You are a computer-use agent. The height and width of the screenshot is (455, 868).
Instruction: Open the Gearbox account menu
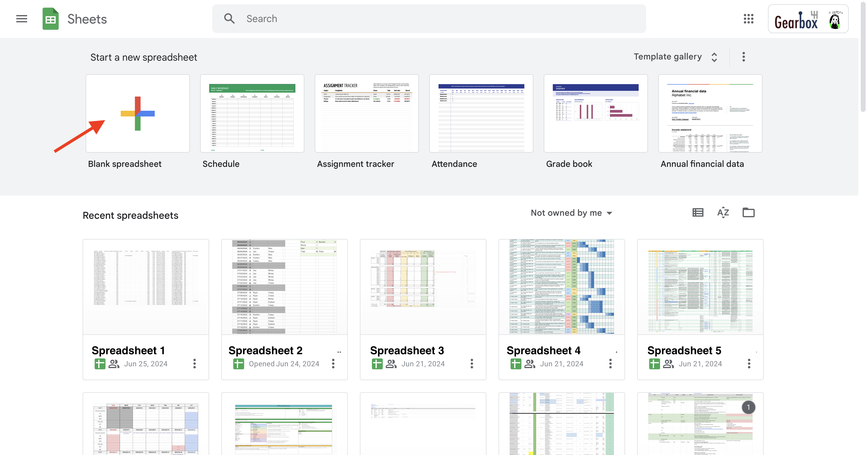[x=808, y=19]
